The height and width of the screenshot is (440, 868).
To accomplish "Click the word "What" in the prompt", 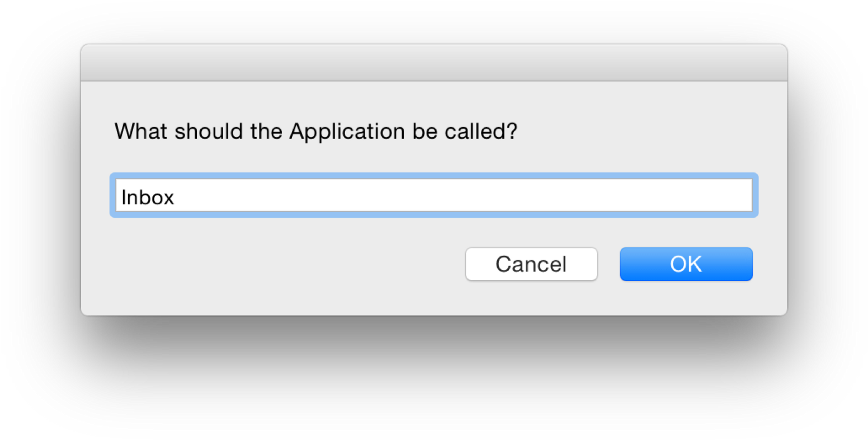I will (141, 132).
